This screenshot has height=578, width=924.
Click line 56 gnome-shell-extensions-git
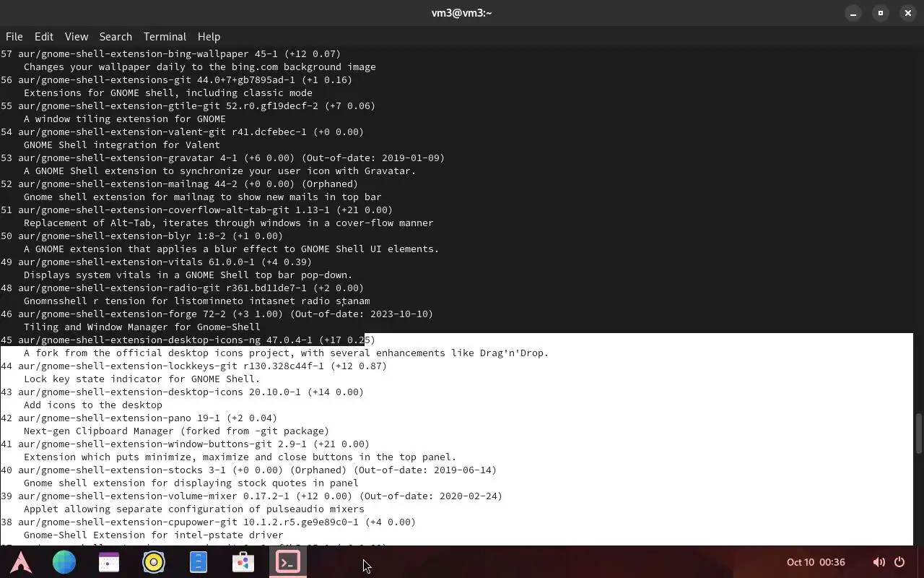[176, 80]
